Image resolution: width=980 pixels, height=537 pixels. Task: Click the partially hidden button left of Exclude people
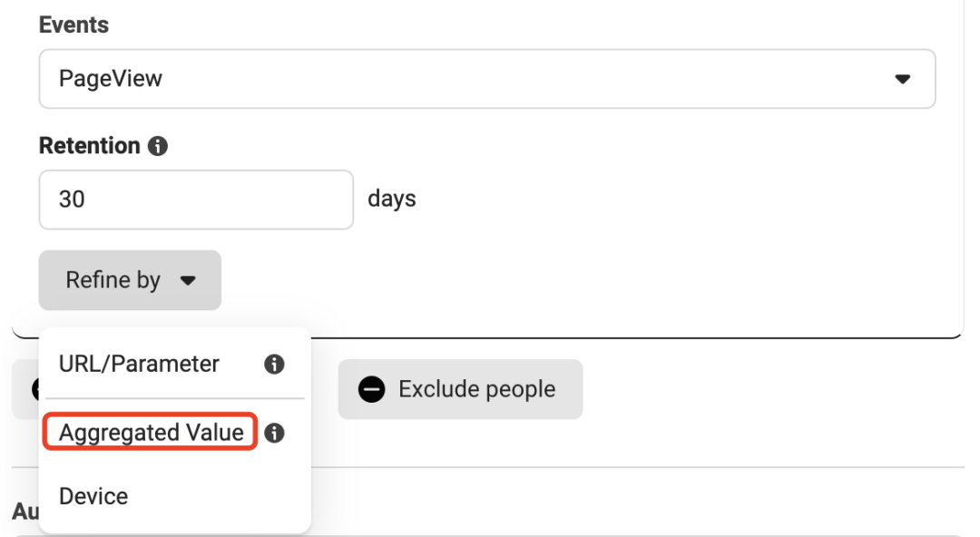pyautogui.click(x=25, y=389)
